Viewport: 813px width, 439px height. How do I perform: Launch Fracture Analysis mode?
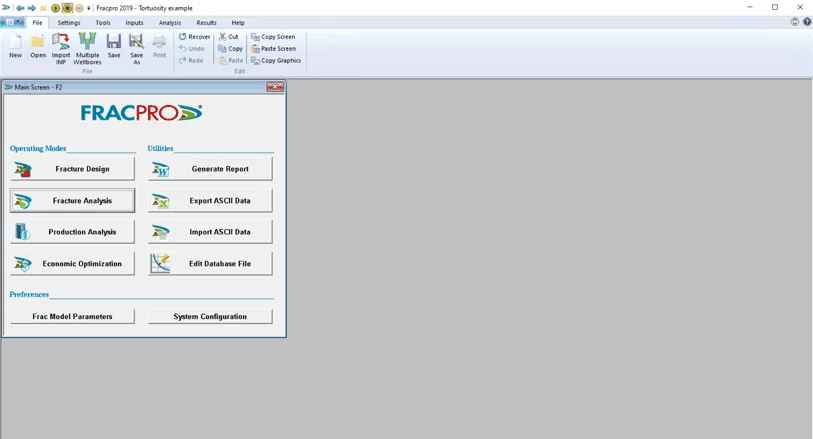click(72, 201)
